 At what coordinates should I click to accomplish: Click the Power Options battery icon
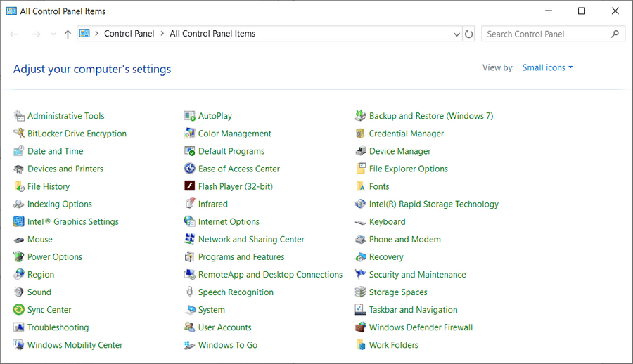tap(19, 257)
